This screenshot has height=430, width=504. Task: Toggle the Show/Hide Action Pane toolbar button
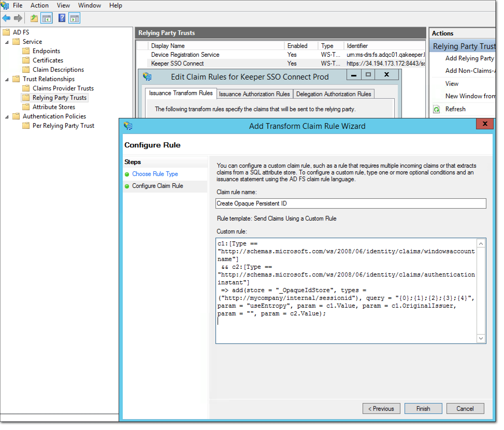coord(74,18)
